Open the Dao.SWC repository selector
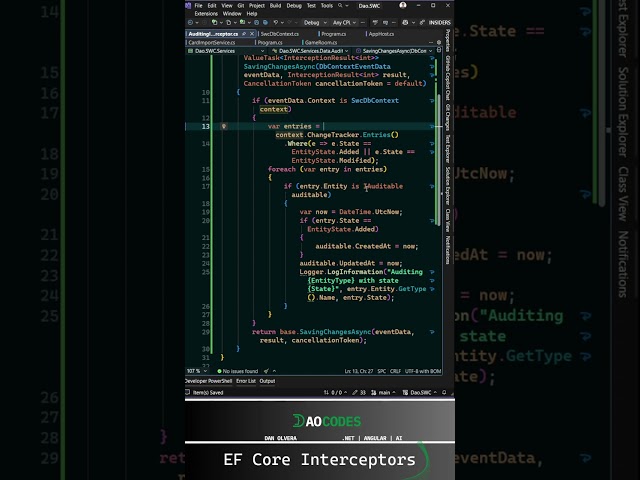 (420, 392)
